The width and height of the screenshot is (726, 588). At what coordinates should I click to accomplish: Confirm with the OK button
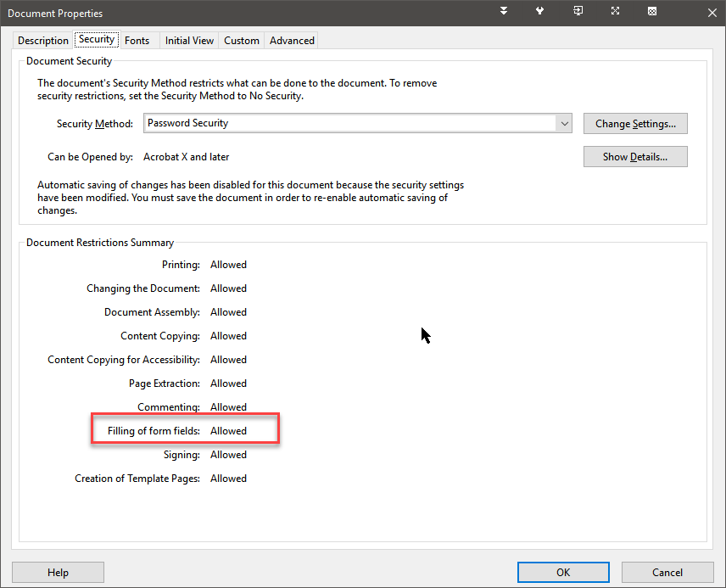point(563,573)
